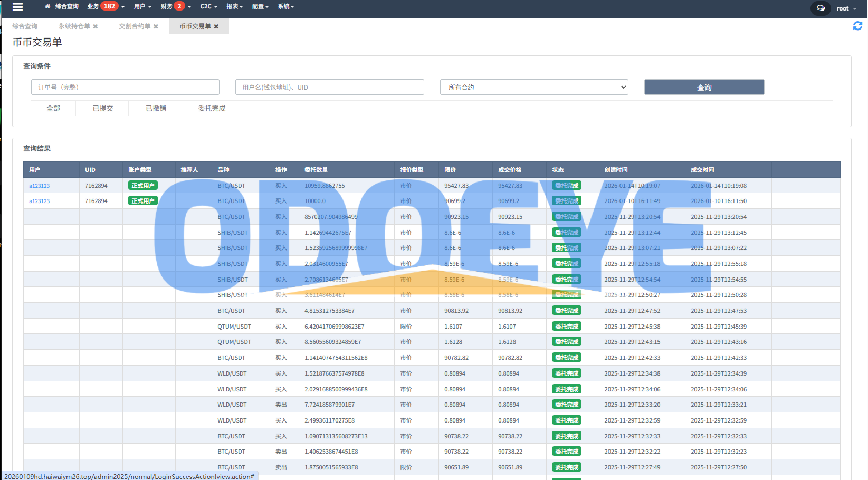Image resolution: width=868 pixels, height=480 pixels.
Task: Close the 币币交易单 tab
Action: click(x=216, y=26)
